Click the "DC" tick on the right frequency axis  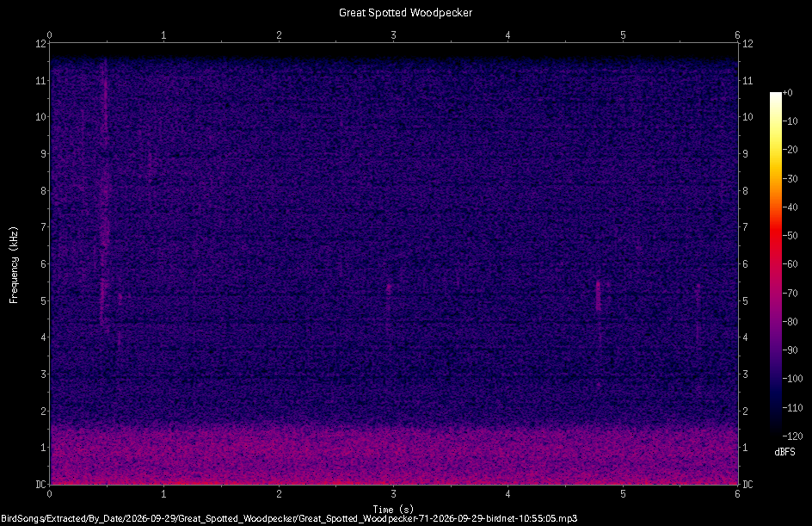747,485
